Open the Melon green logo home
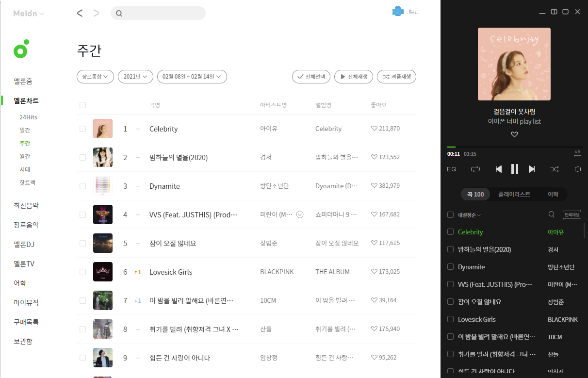Viewport: 588px width, 378px height. pyautogui.click(x=21, y=49)
